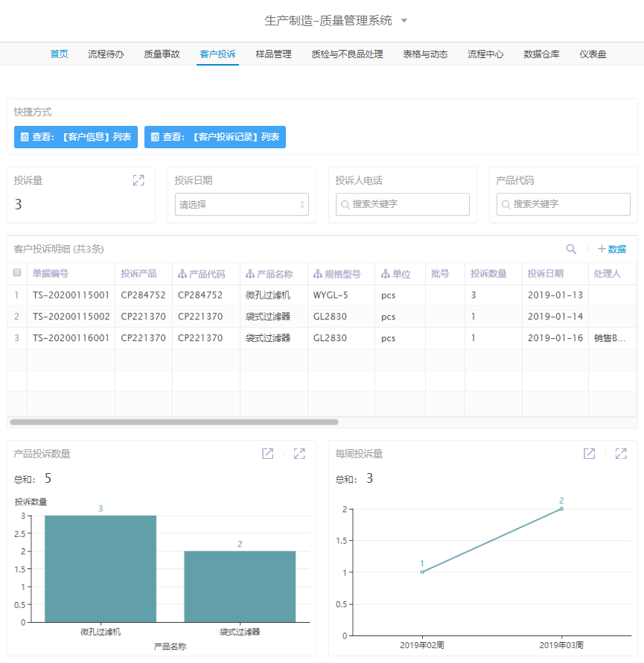Click the table horizontal scrollbar
The image size is (644, 663).
[x=174, y=422]
